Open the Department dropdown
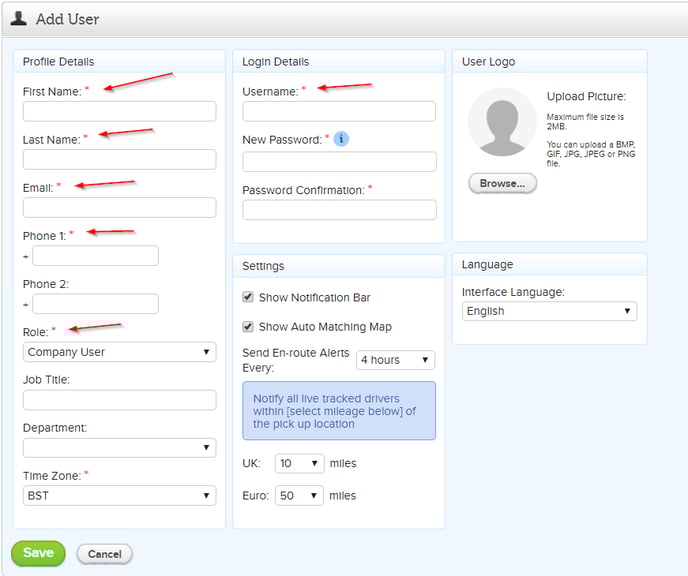 tap(119, 447)
